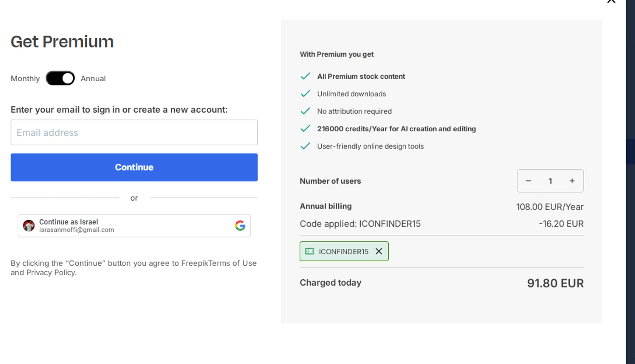
Task: Click checkmark beside Unlimited downloads
Action: [x=305, y=94]
